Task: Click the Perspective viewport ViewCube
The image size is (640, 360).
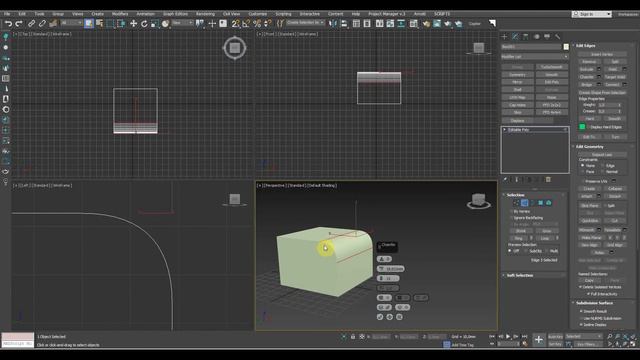Action: coord(478,201)
